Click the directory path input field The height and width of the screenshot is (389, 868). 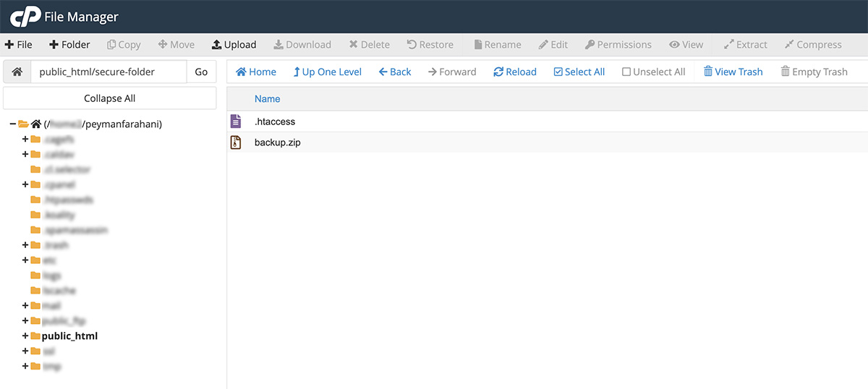[109, 72]
